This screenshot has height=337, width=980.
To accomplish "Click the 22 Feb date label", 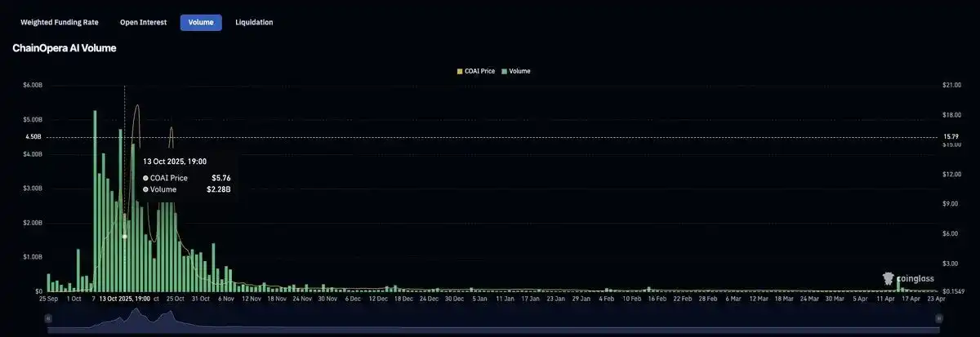I will (683, 299).
